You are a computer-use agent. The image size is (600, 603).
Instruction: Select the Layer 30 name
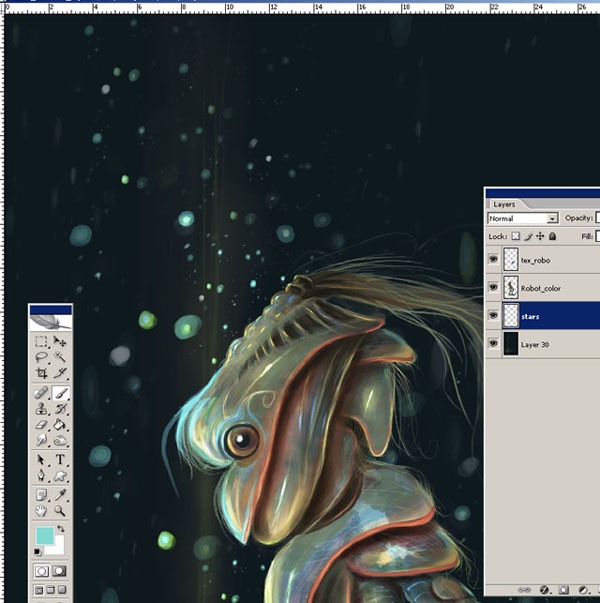(x=535, y=345)
